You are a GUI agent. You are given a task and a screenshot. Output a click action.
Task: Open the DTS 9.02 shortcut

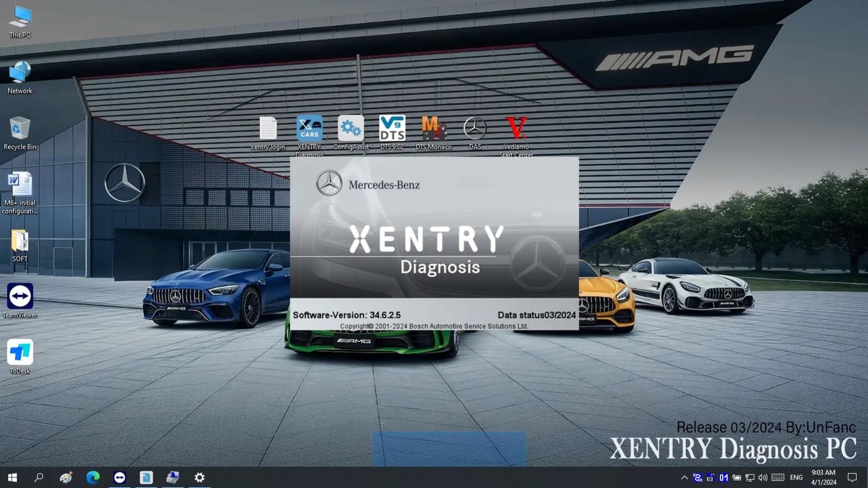[392, 134]
